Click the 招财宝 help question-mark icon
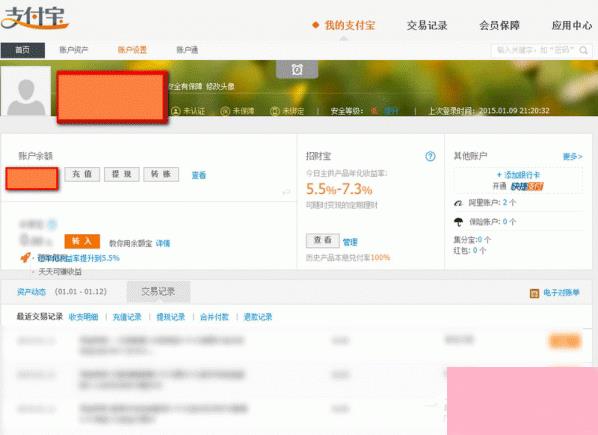The width and height of the screenshot is (598, 435). coord(430,156)
